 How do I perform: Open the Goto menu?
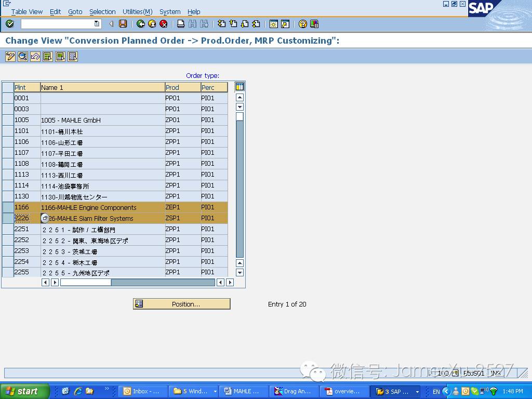tap(75, 11)
